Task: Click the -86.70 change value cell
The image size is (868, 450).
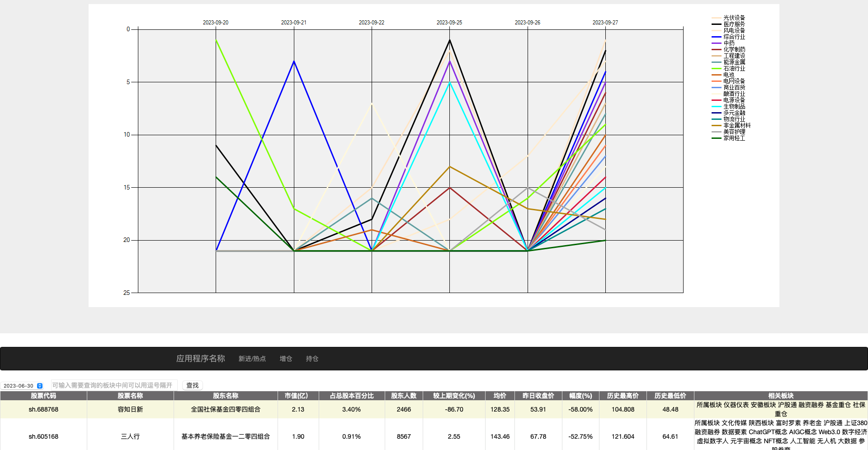Action: [454, 409]
